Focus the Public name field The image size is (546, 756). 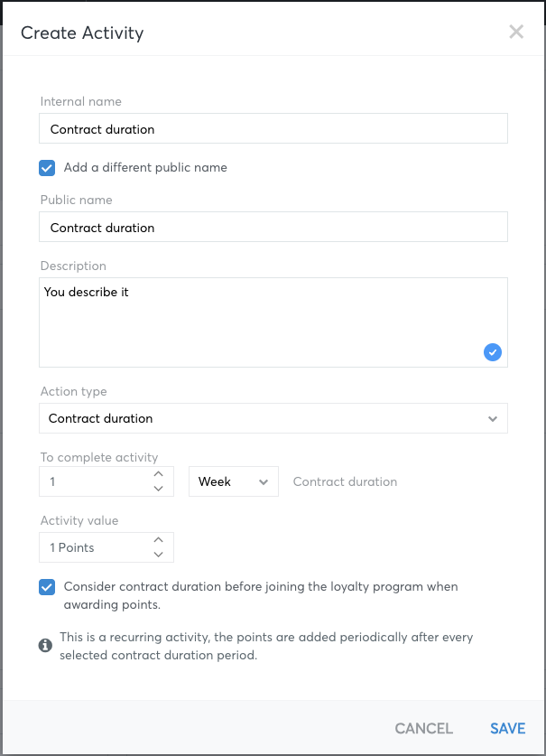[273, 227]
